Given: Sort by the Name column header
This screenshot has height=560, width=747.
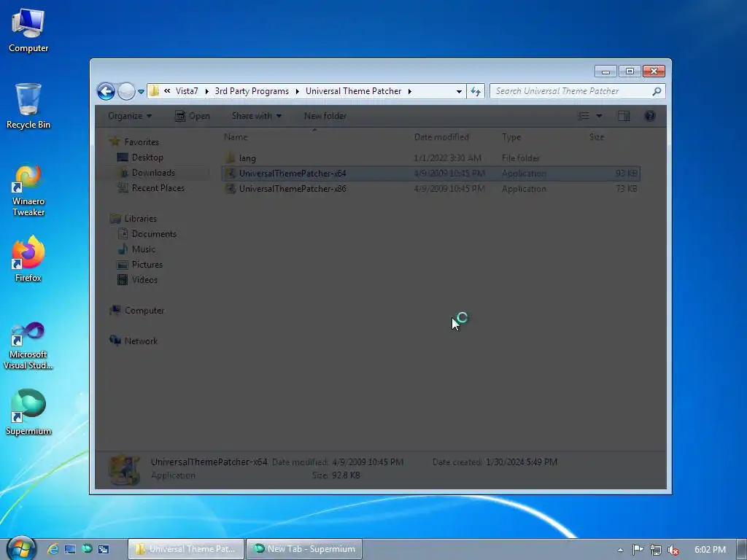Looking at the screenshot, I should point(236,137).
